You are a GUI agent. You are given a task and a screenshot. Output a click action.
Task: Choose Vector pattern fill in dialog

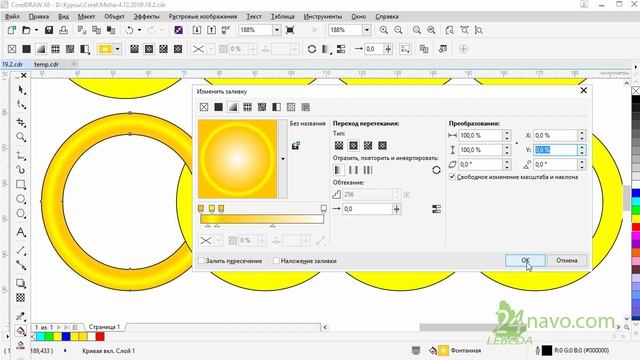coord(247,107)
